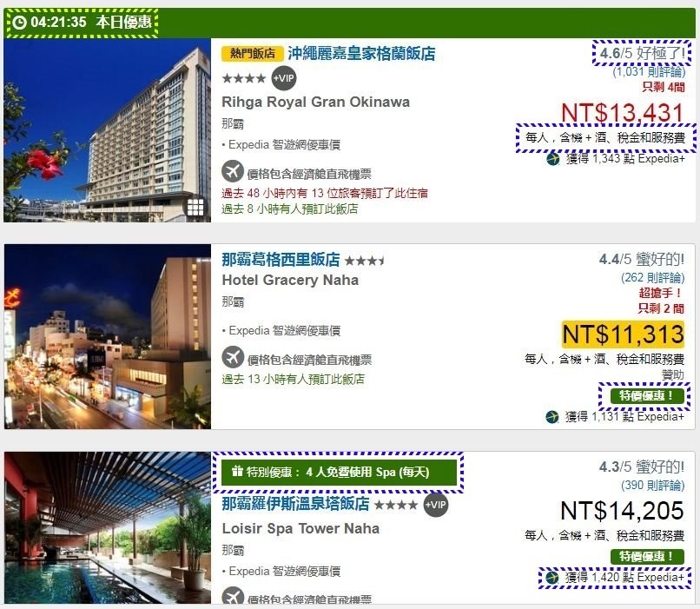Screen dimensions: 700x609
Task: View the 1,031 reviews link
Action: click(x=649, y=71)
